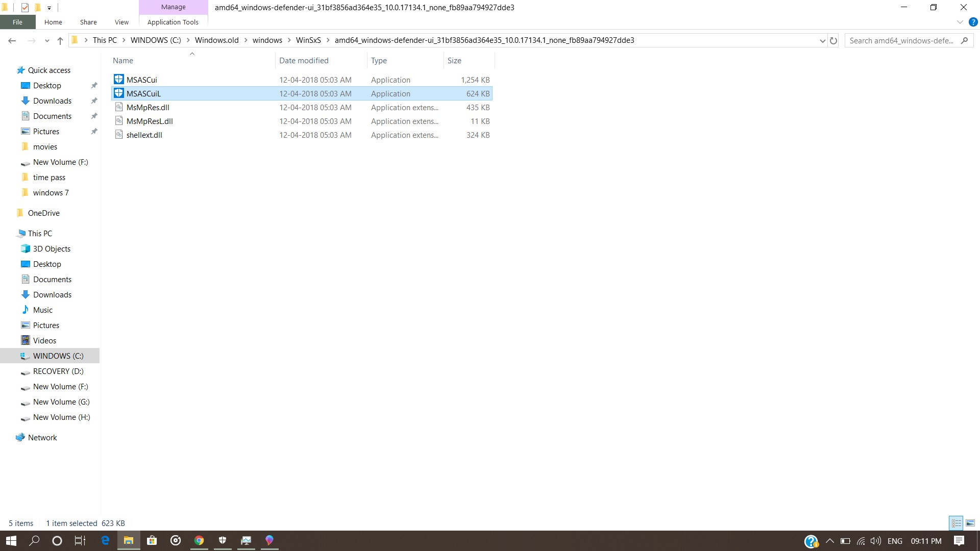The height and width of the screenshot is (551, 980).
Task: Open Network in navigation pane
Action: click(42, 438)
